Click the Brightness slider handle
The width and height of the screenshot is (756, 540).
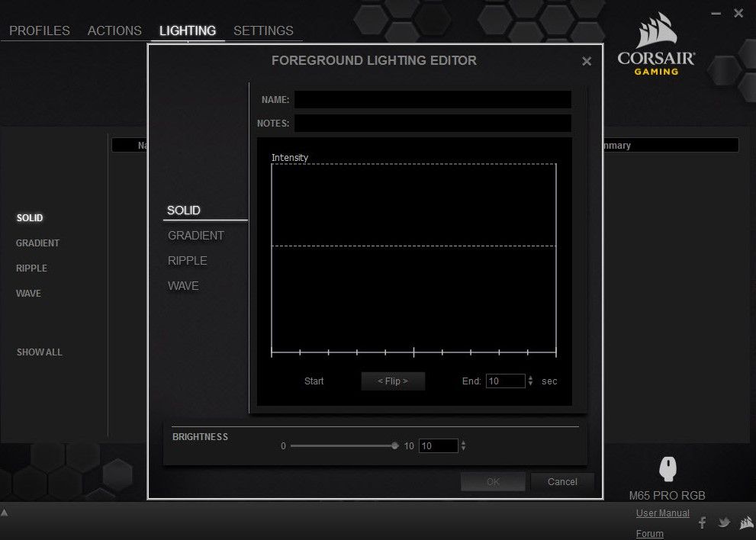click(x=394, y=445)
